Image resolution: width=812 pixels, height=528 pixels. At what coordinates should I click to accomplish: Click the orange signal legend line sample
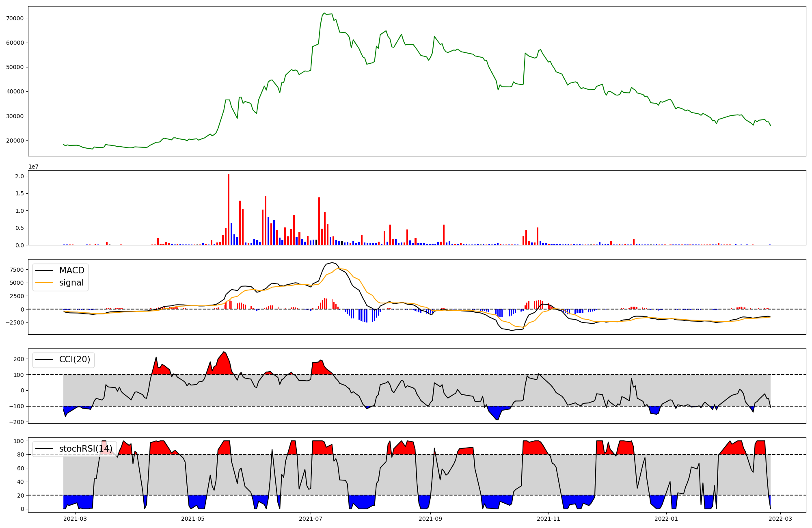[44, 283]
